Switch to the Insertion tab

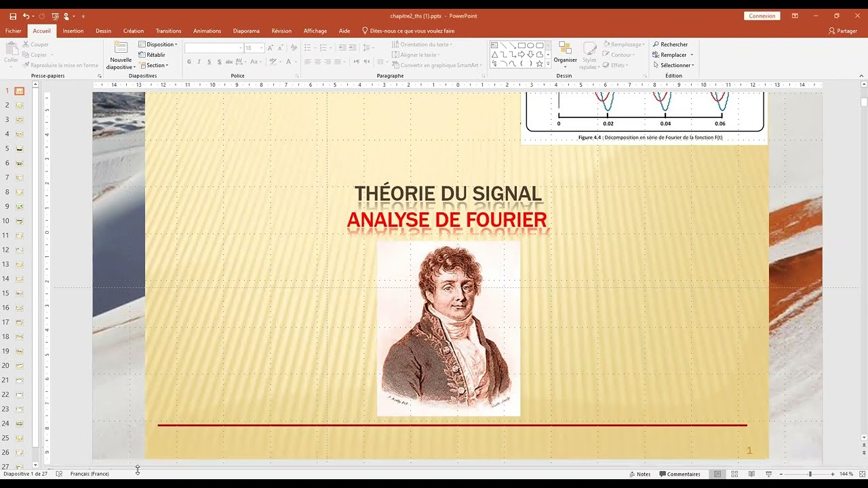[x=73, y=30]
